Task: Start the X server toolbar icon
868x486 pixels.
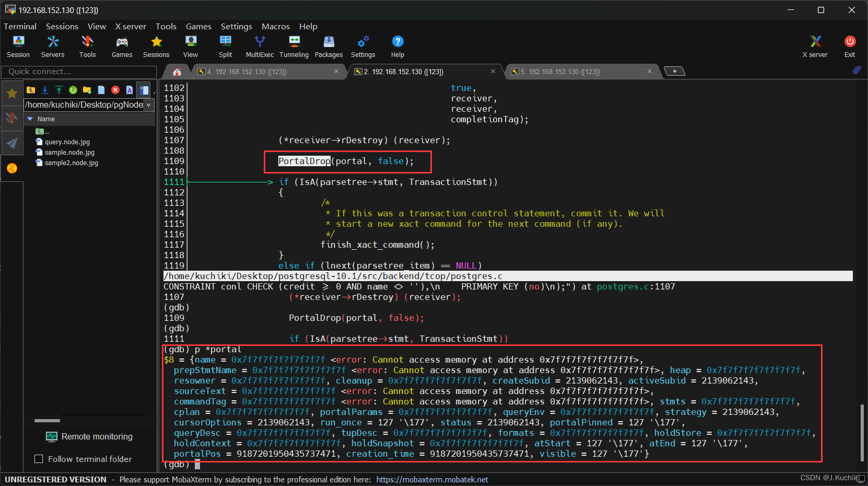Action: pyautogui.click(x=815, y=47)
